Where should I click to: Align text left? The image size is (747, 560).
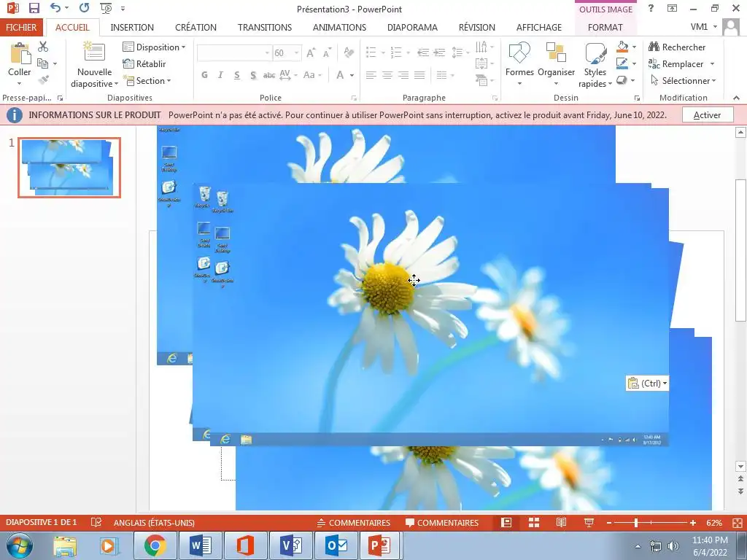coord(371,75)
